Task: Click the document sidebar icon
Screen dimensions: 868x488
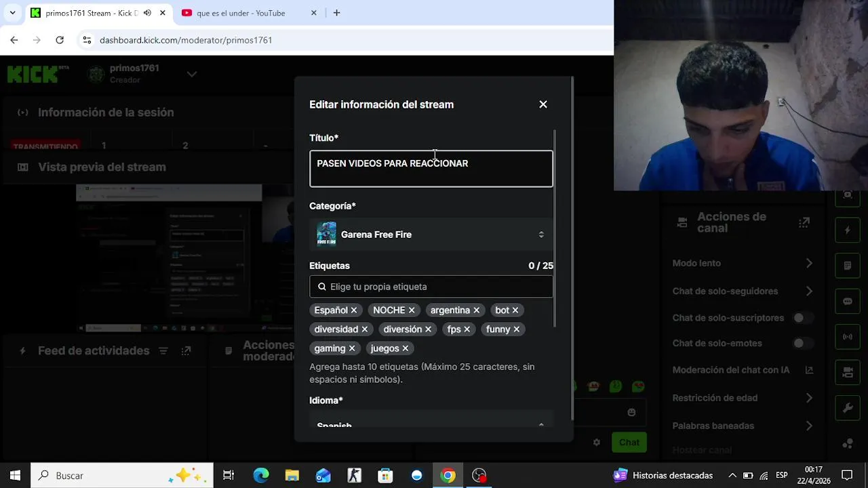Action: [848, 266]
